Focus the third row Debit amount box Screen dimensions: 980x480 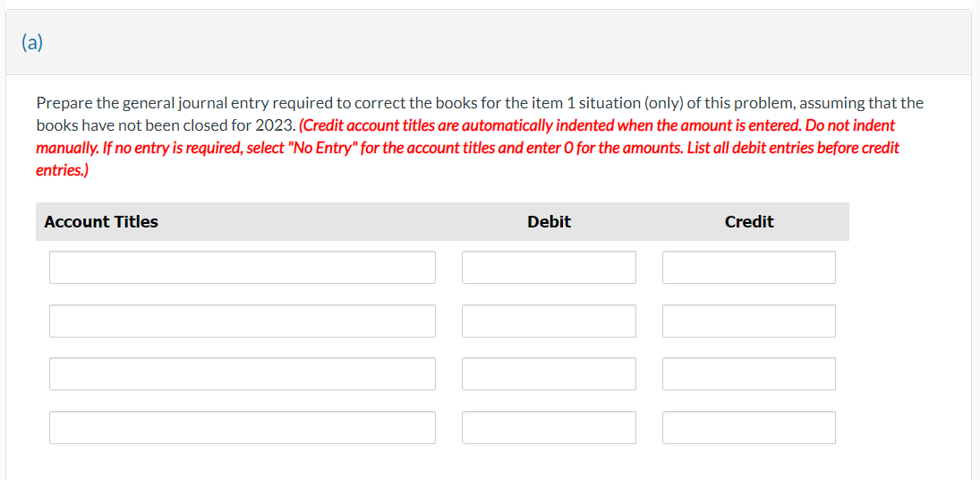coord(549,373)
